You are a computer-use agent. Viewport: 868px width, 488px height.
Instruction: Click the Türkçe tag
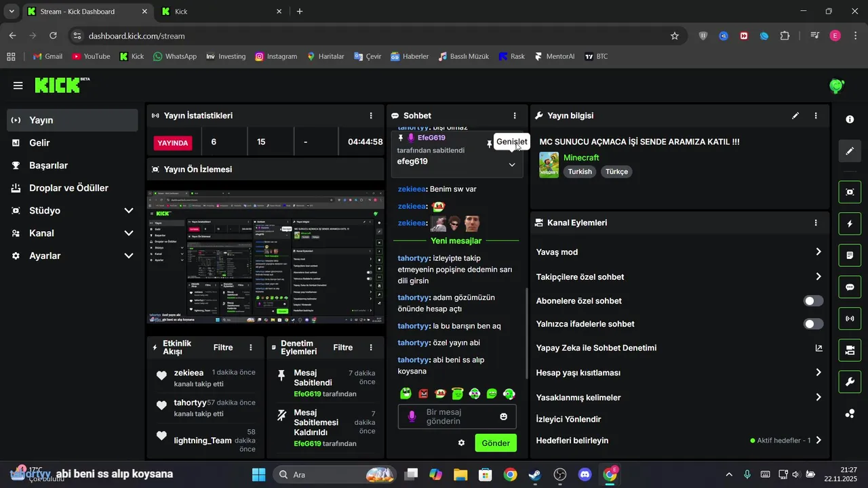point(617,171)
